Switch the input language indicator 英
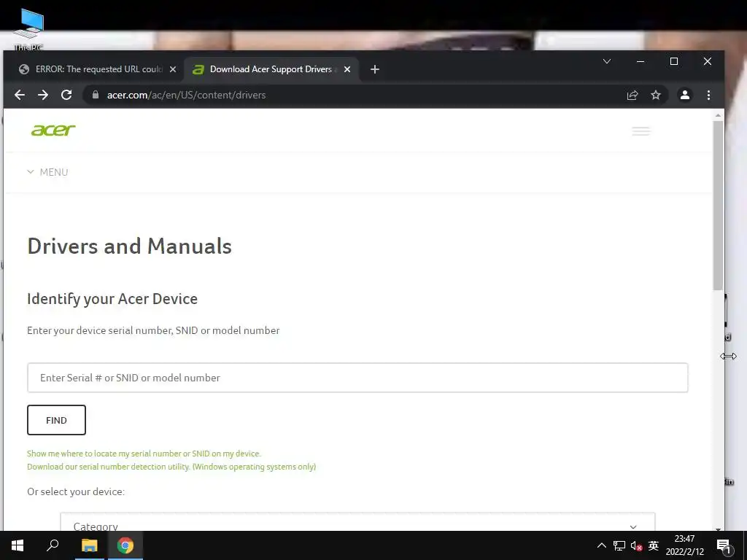Screen dimensions: 747x560 point(654,545)
